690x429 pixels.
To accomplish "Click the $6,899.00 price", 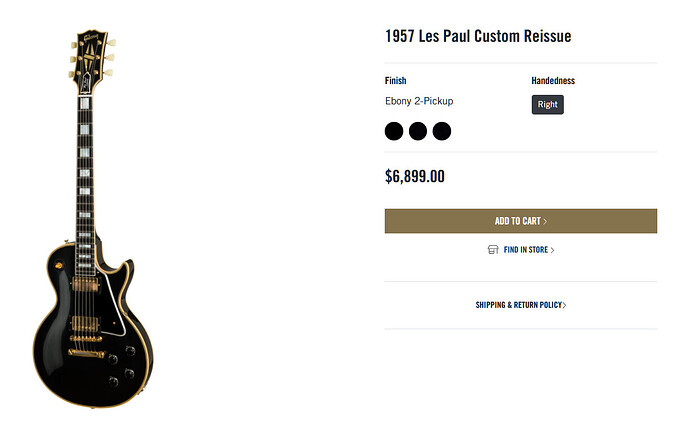I will pos(415,176).
